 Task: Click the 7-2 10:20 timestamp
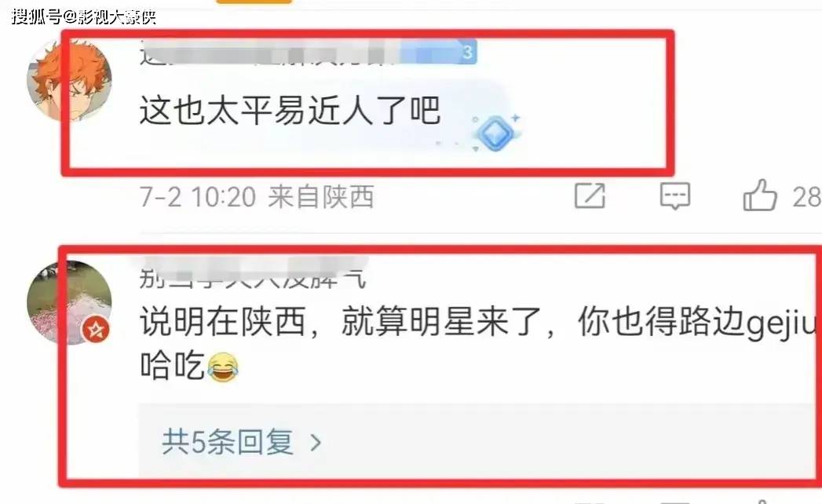click(198, 197)
